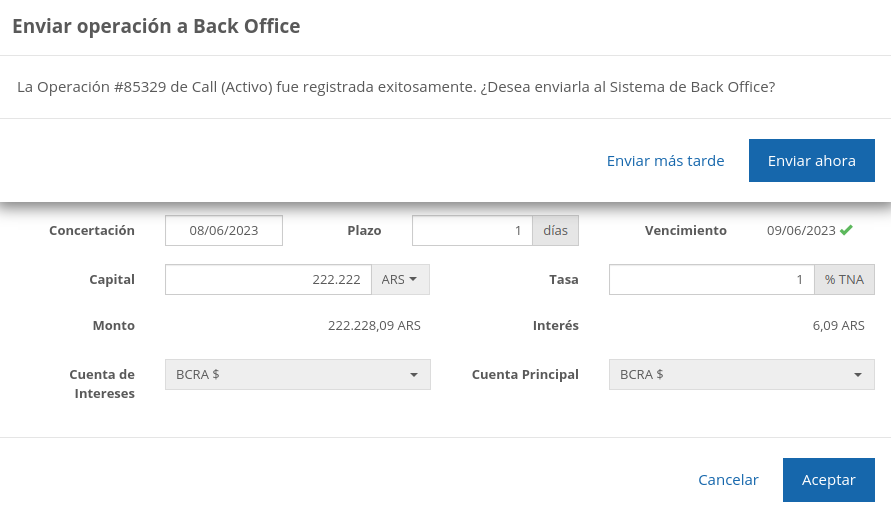Open the Cuenta Principal dropdown
Screen dimensions: 891x516
click(x=741, y=375)
